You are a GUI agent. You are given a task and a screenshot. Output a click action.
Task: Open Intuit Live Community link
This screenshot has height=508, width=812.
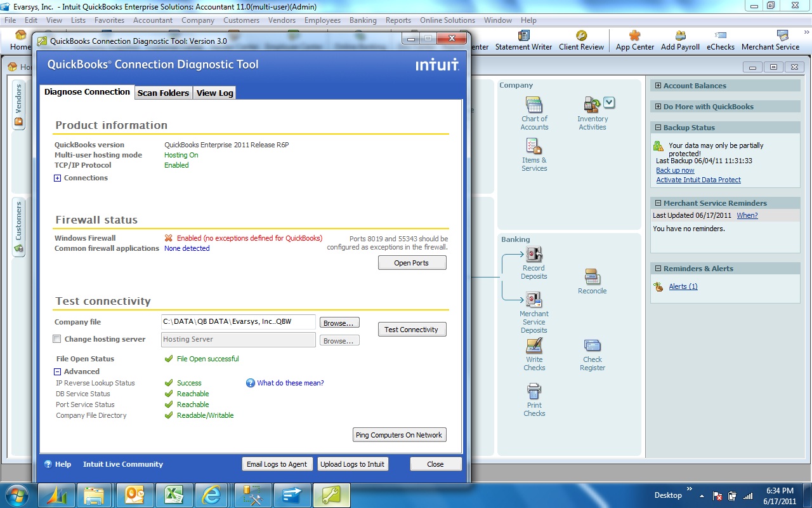(123, 464)
